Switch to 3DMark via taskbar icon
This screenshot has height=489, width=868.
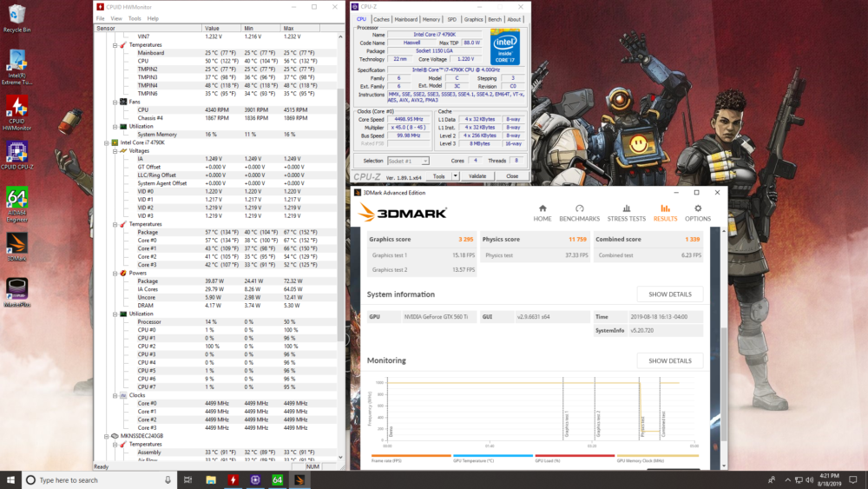(x=299, y=479)
